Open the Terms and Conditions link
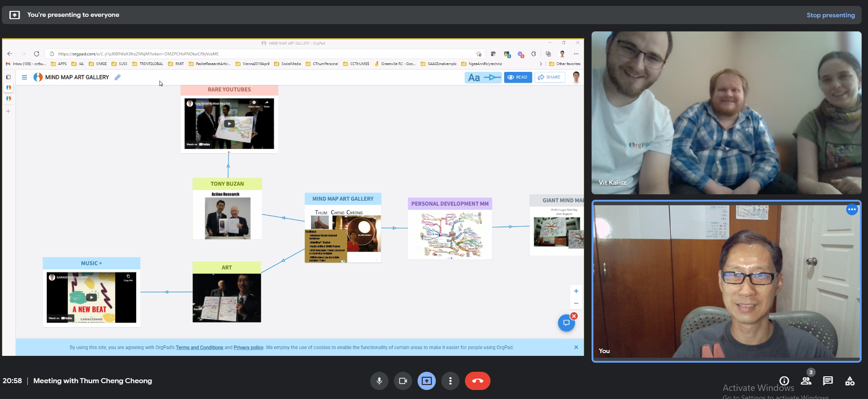The image size is (868, 400). pos(199,348)
